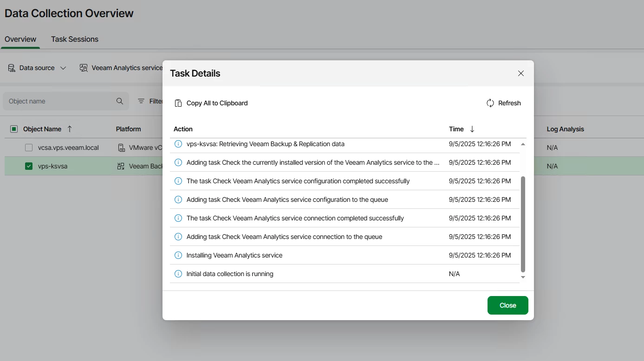Screen dimensions: 644x361
Task: Click the N/A time value for Initial data collection
Action: pyautogui.click(x=454, y=274)
